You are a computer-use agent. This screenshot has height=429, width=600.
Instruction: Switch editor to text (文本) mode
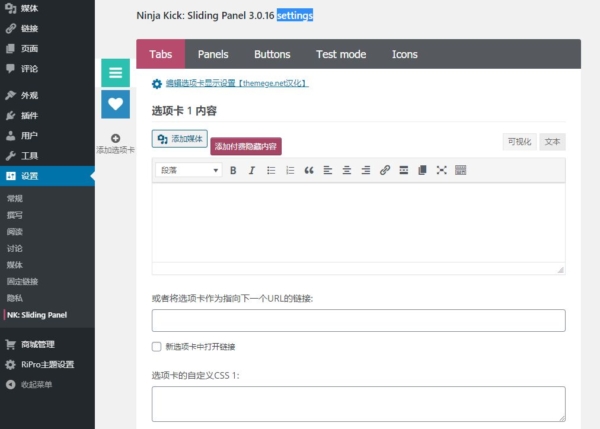[x=552, y=142]
